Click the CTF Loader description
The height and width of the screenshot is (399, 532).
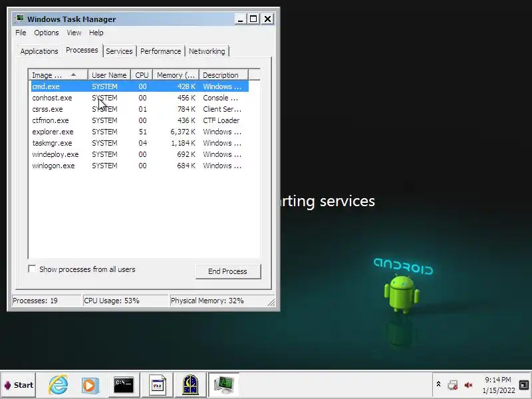click(x=221, y=120)
